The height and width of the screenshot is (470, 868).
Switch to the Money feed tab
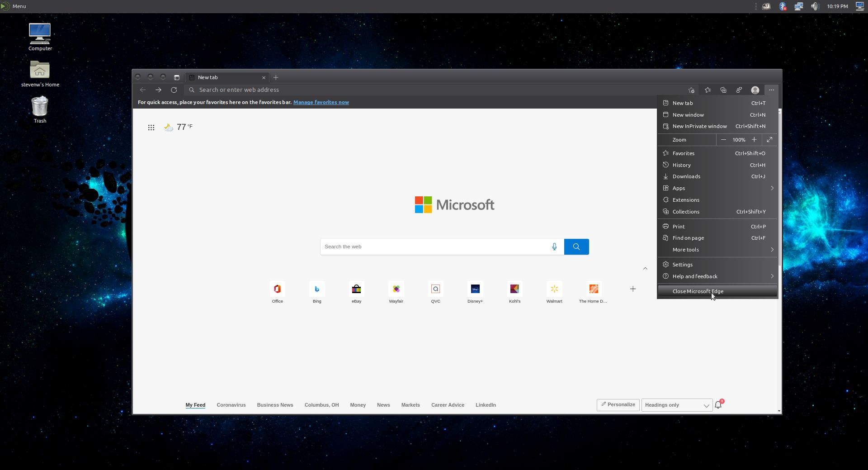click(x=358, y=405)
